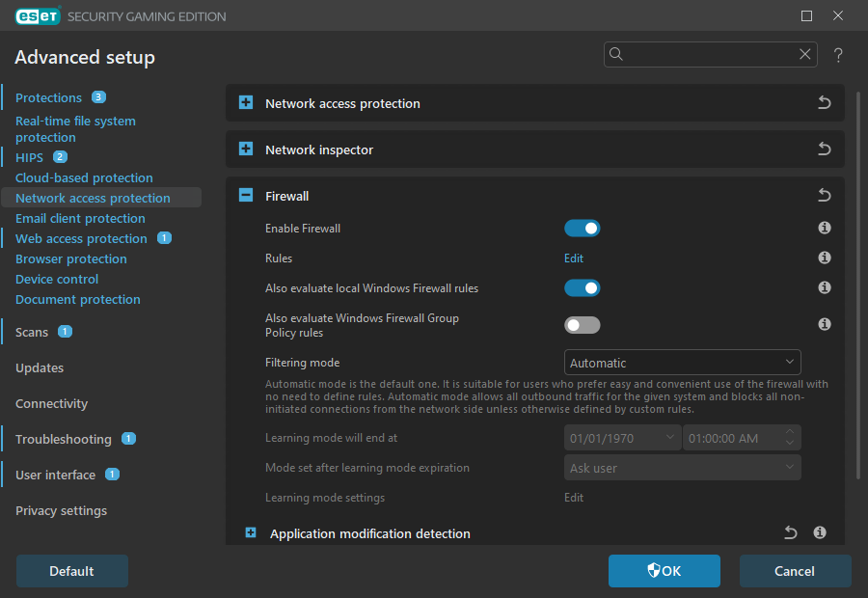Image resolution: width=868 pixels, height=598 pixels.
Task: Revert Network inspector section to default
Action: pos(825,149)
